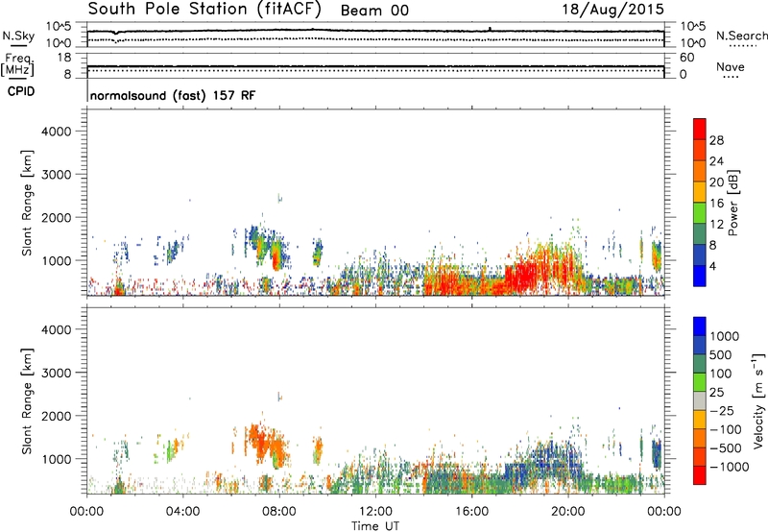Screen dimensions: 768x532
Task: Click the 16:00 time tick label
Action: pos(471,512)
